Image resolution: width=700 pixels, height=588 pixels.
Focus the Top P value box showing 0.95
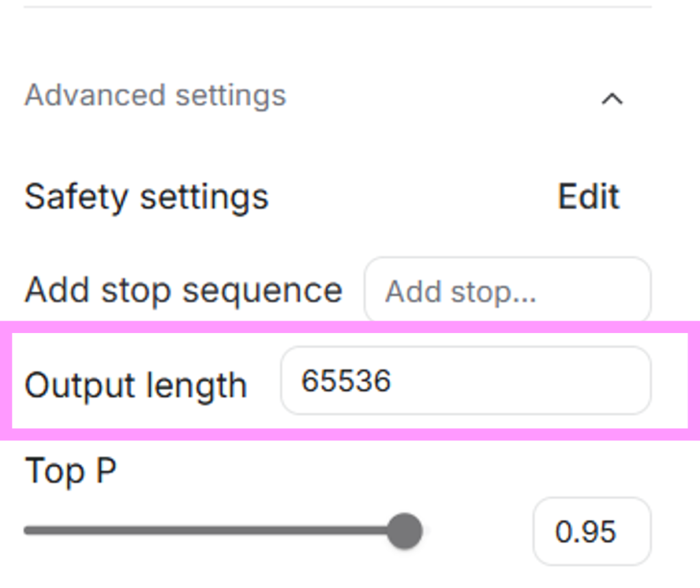point(592,532)
